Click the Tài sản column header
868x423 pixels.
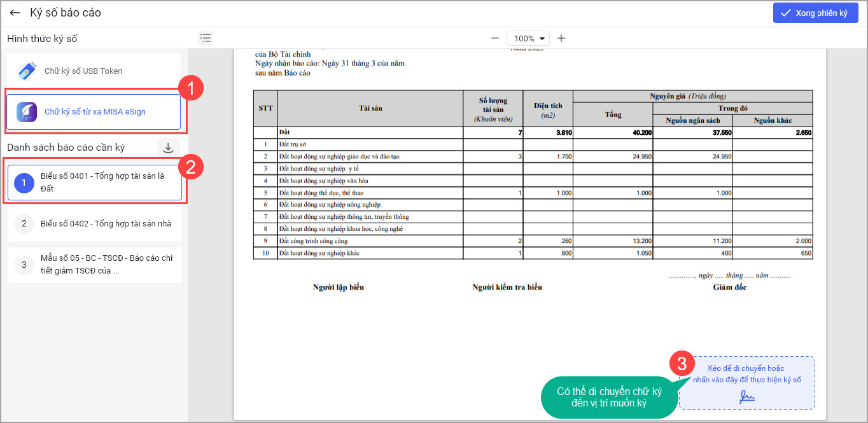pyautogui.click(x=370, y=108)
